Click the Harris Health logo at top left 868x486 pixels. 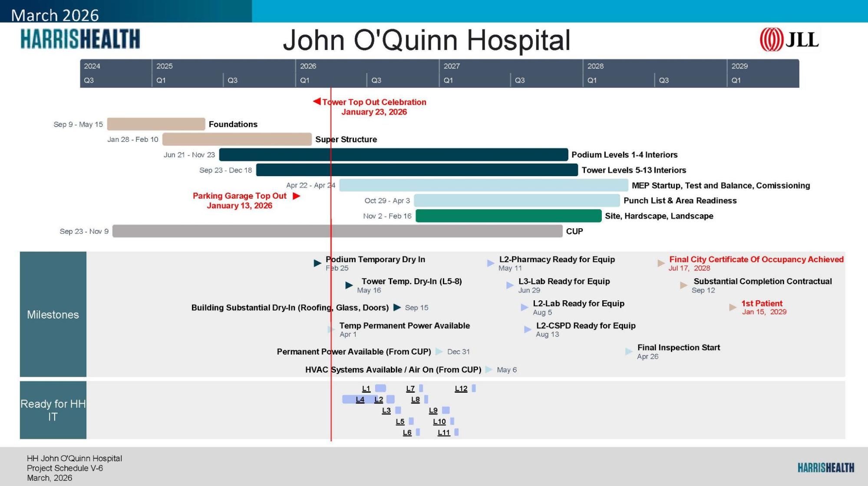(x=80, y=39)
